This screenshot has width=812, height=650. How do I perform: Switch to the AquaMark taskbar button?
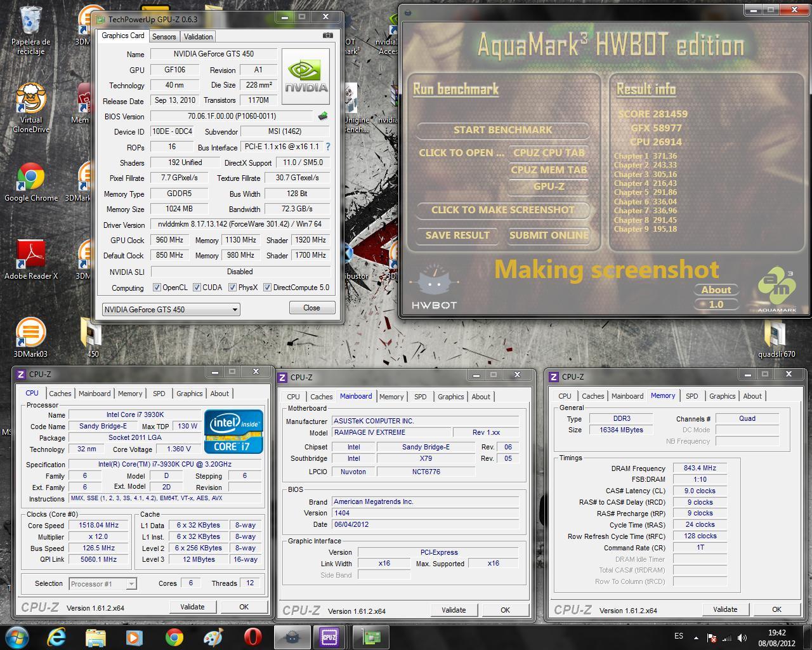(x=292, y=637)
